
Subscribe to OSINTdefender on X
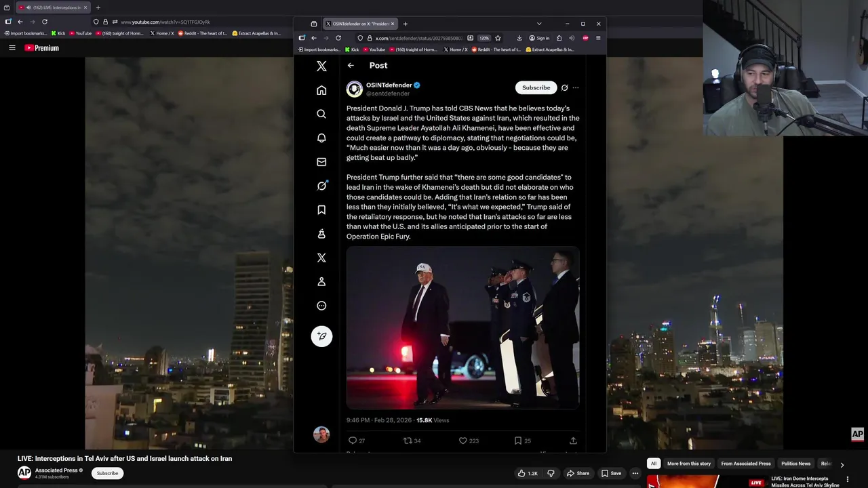click(536, 87)
